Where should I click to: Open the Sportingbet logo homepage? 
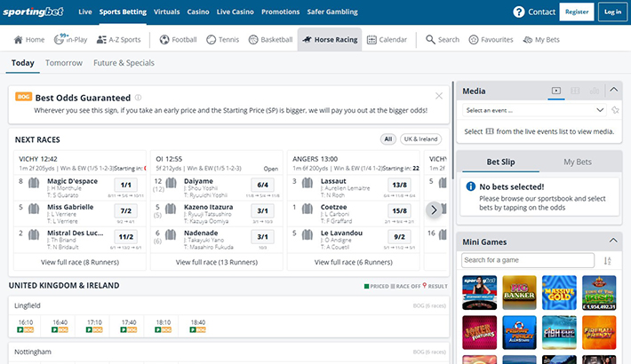33,12
